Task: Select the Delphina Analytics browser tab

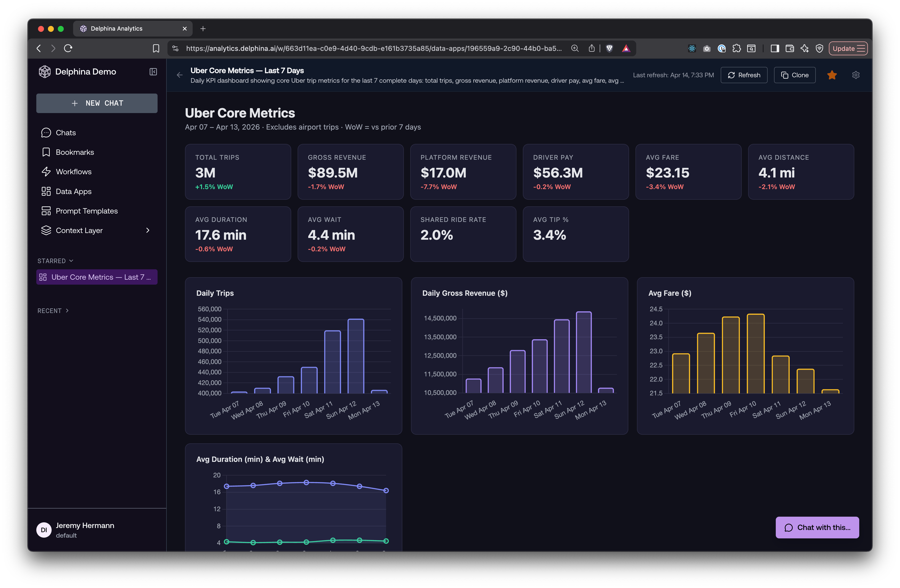Action: [x=132, y=29]
